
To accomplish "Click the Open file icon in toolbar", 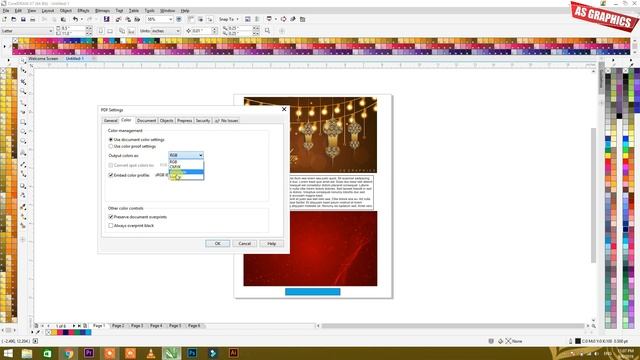I will (x=13, y=19).
